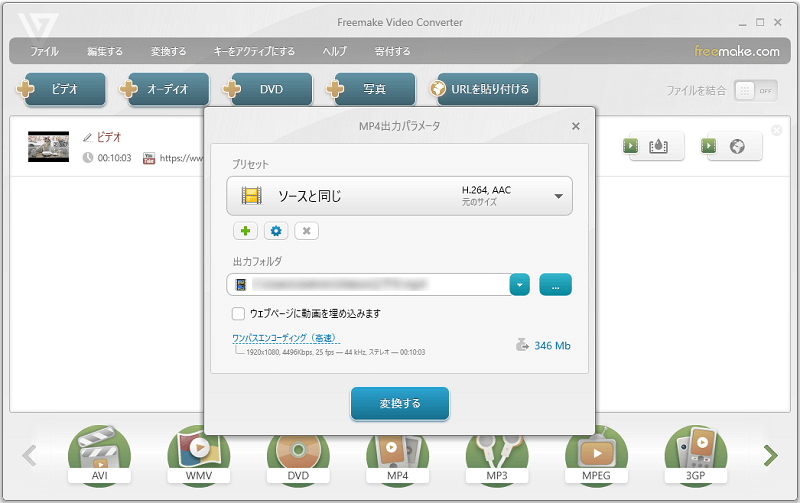Select AVI output format
The image size is (800, 503).
tap(99, 454)
